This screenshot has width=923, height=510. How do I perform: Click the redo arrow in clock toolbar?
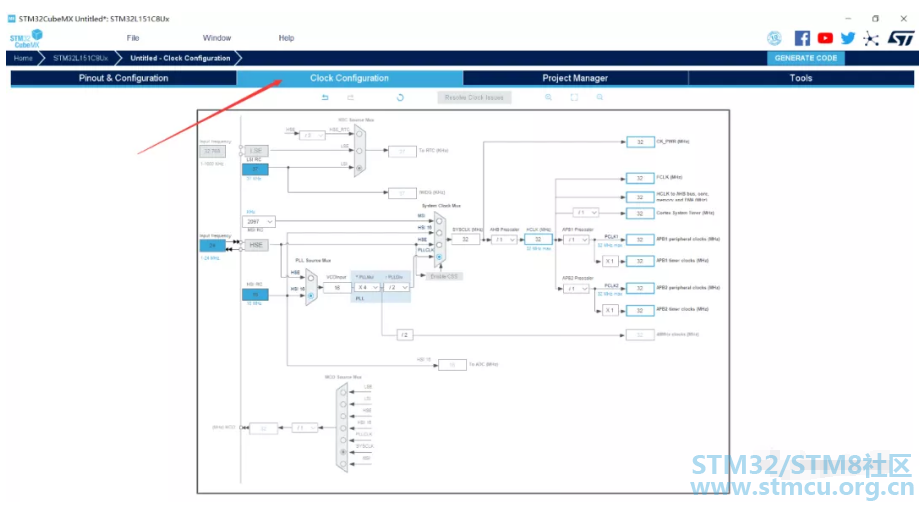pos(350,97)
